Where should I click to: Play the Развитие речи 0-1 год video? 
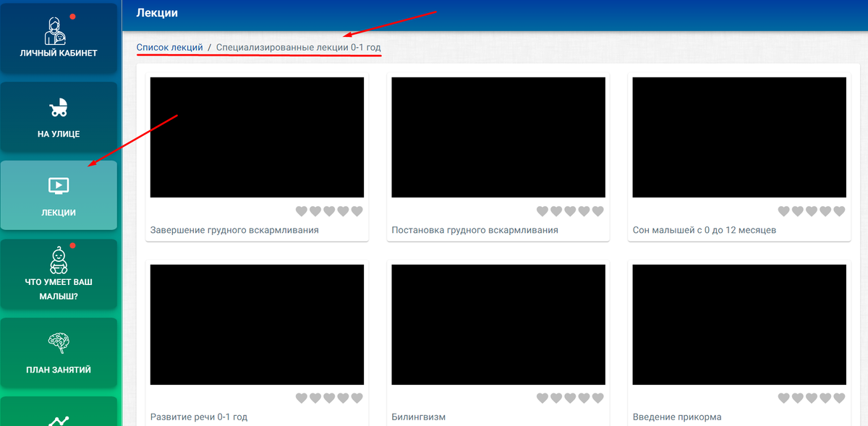[257, 325]
